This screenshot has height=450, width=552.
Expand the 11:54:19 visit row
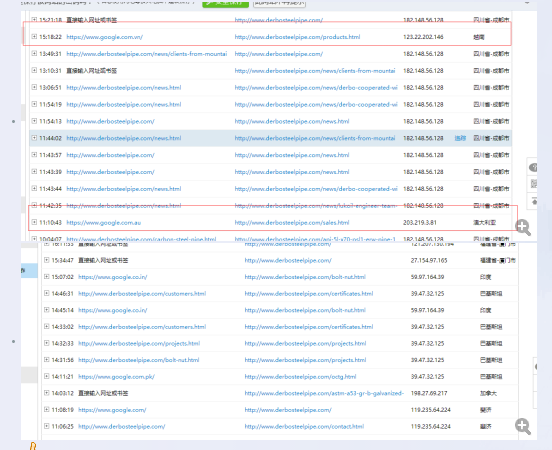click(x=34, y=104)
